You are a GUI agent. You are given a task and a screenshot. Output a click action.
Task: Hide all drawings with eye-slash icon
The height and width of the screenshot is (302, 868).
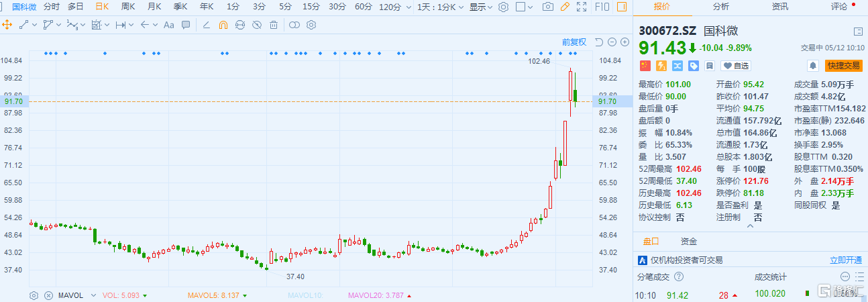coord(257,25)
